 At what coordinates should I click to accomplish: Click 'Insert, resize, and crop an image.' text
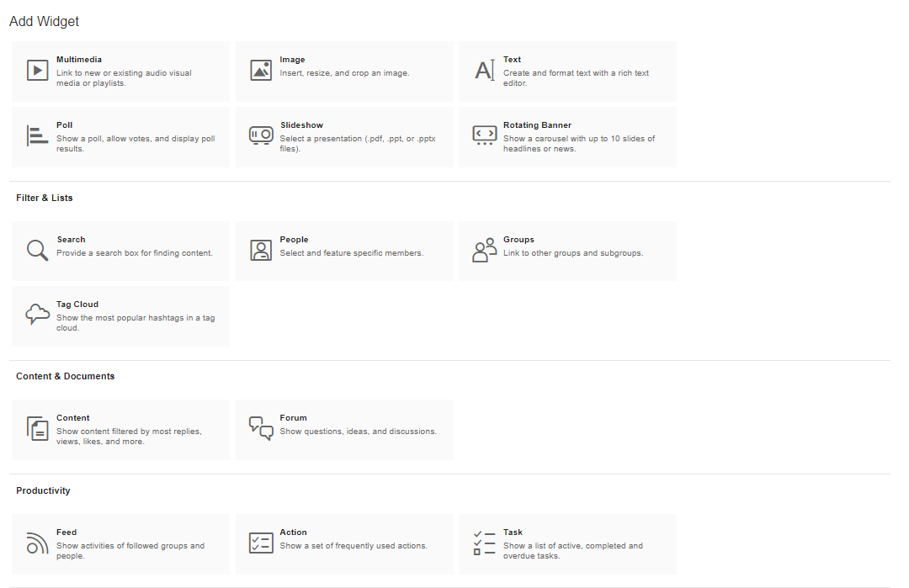[344, 73]
